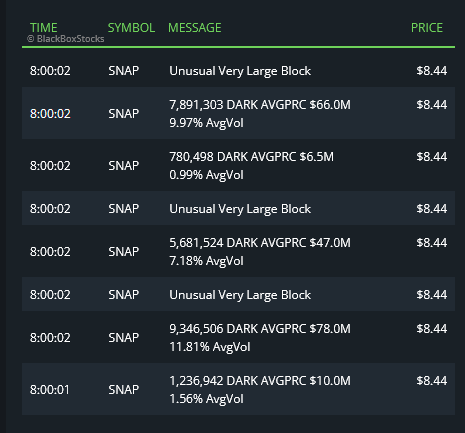Screen dimensions: 465x433
Task: Click SNAP symbol in the 9.97% AvgVol row
Action: (124, 113)
